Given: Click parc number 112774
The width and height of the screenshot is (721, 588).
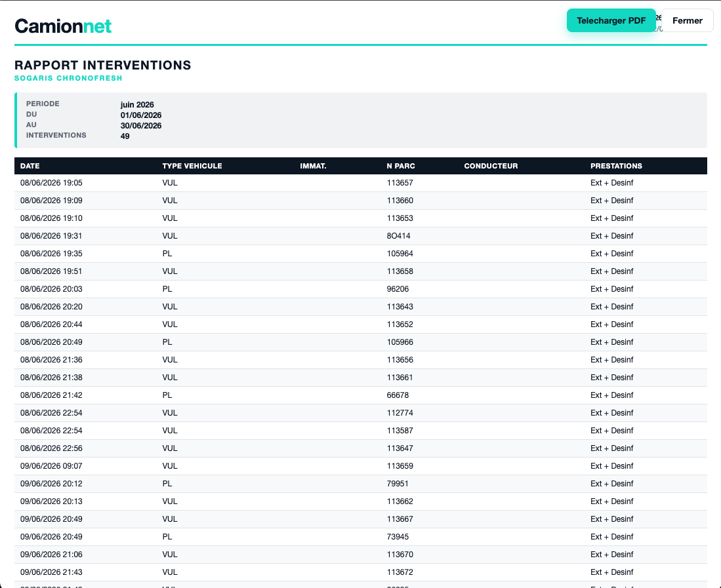Looking at the screenshot, I should (x=400, y=413).
